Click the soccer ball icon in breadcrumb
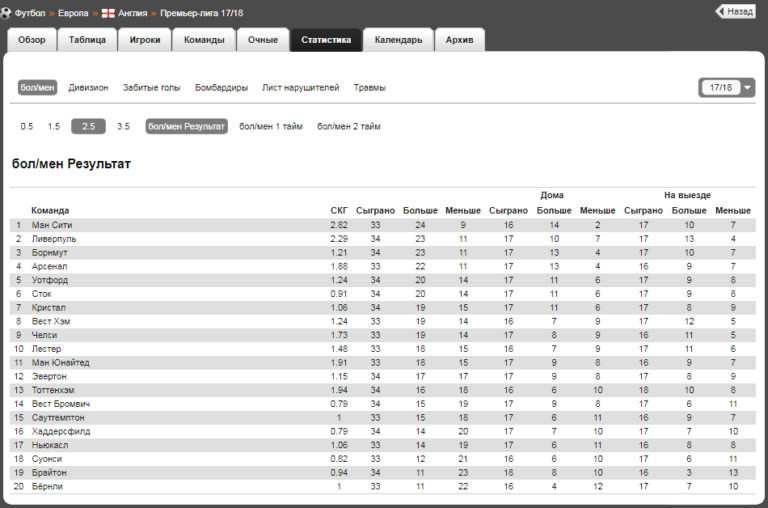 pos(7,13)
